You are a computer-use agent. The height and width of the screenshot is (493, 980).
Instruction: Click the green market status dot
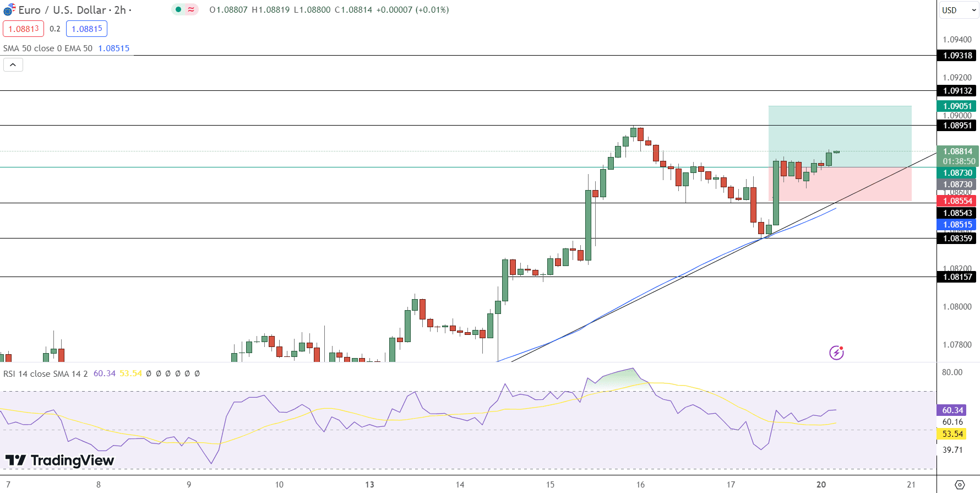pos(178,9)
